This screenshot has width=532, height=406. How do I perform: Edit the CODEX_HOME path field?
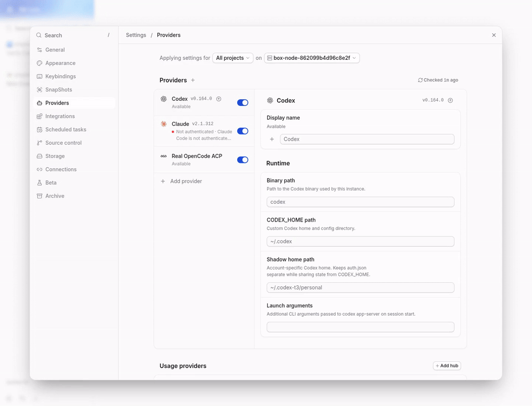coord(360,241)
